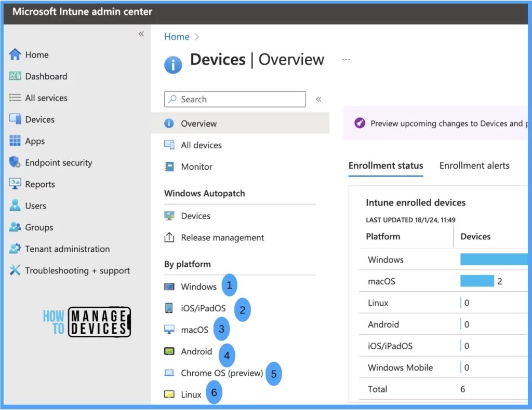Image resolution: width=532 pixels, height=410 pixels.
Task: Go to Endpoint security in sidebar
Action: coord(59,162)
